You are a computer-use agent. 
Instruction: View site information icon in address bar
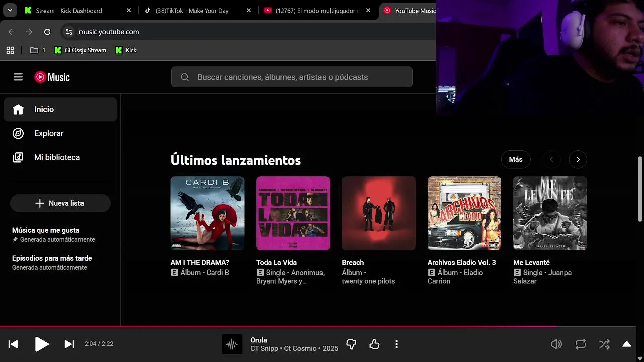click(x=69, y=32)
